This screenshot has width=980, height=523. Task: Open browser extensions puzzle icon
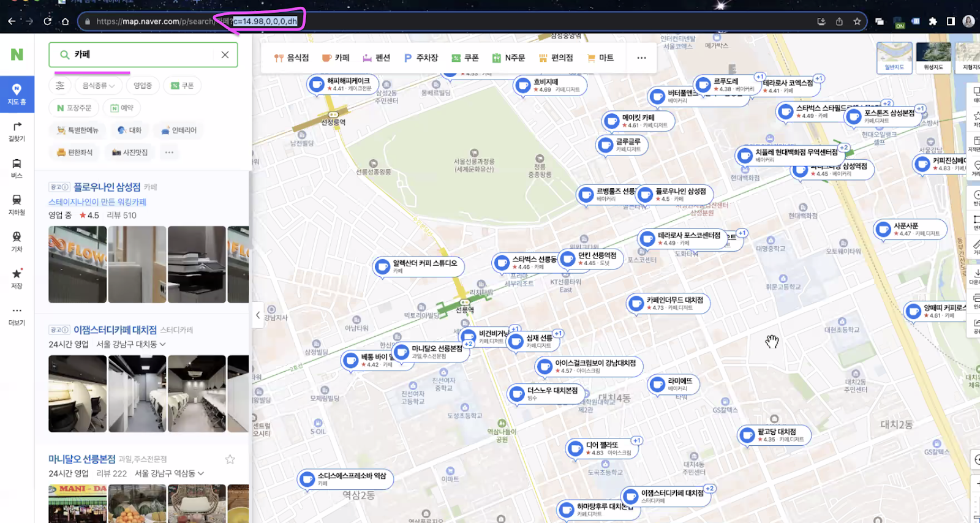[x=933, y=21]
